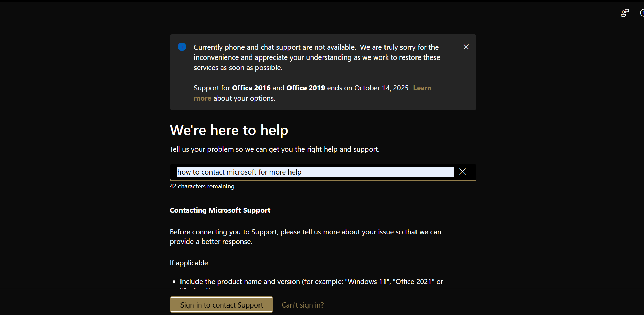Clear the search field using its X icon

coord(462,171)
